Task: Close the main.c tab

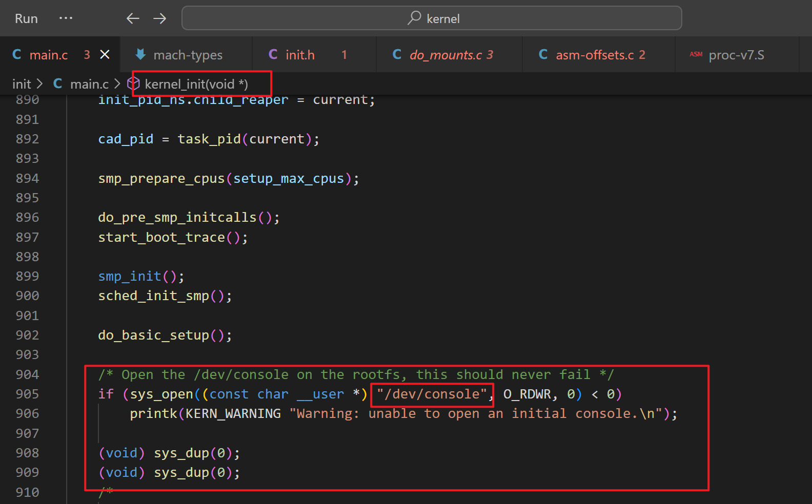Action: [x=105, y=54]
